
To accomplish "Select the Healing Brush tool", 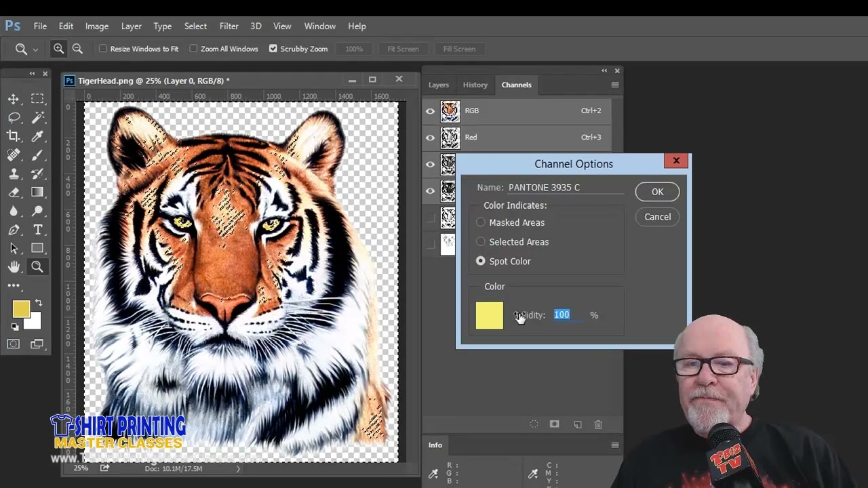I will (x=14, y=155).
